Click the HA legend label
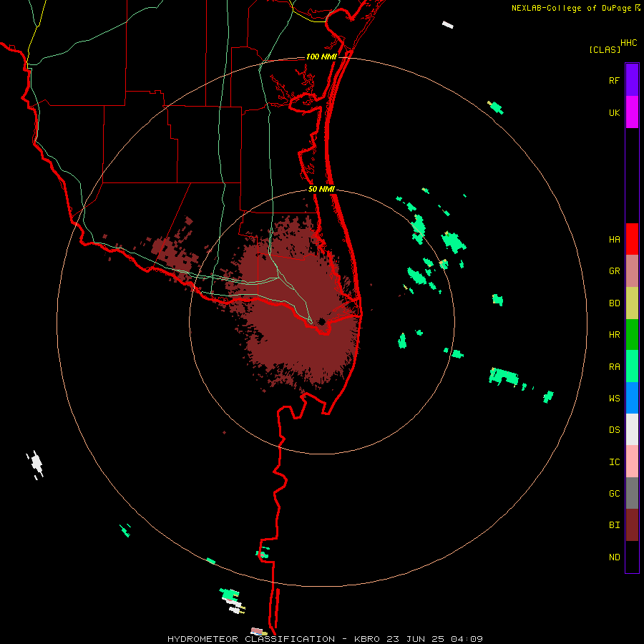This screenshot has width=644, height=644. click(614, 240)
